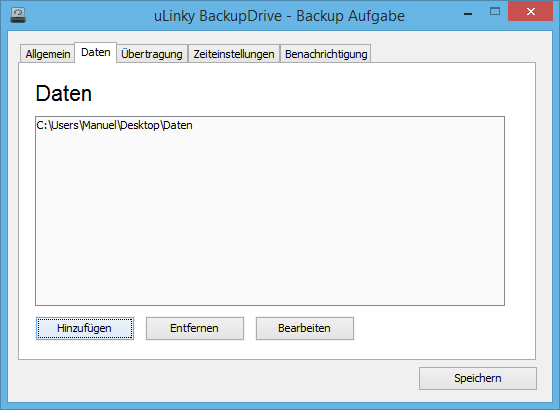This screenshot has height=410, width=560.
Task: Close the uLinky BackupDrive window
Action: pyautogui.click(x=530, y=11)
